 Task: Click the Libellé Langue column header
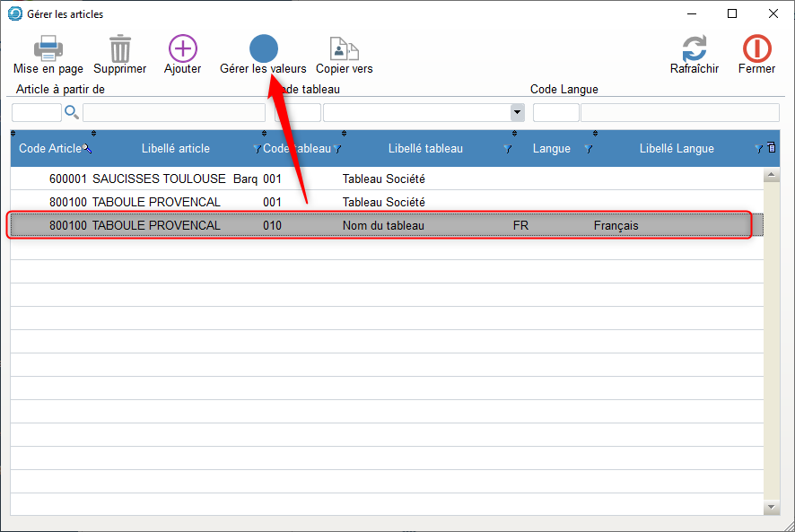(x=677, y=149)
